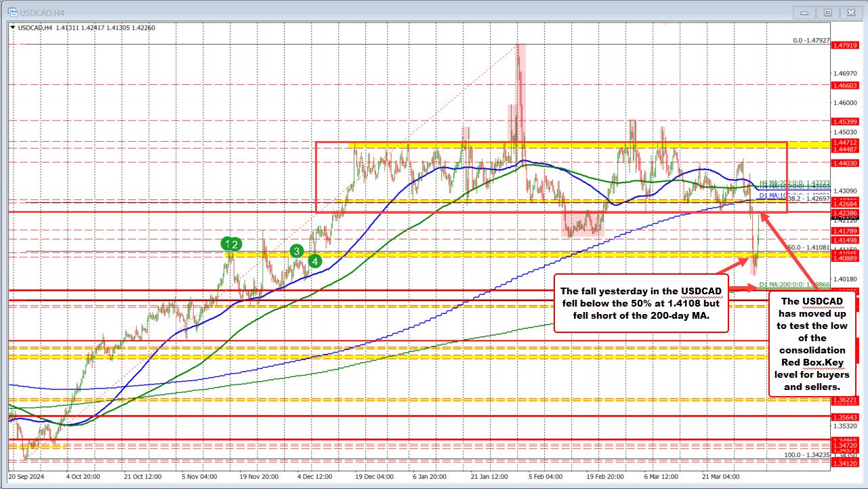868x489 pixels.
Task: Click the green 1 2 marker circle
Action: (230, 243)
